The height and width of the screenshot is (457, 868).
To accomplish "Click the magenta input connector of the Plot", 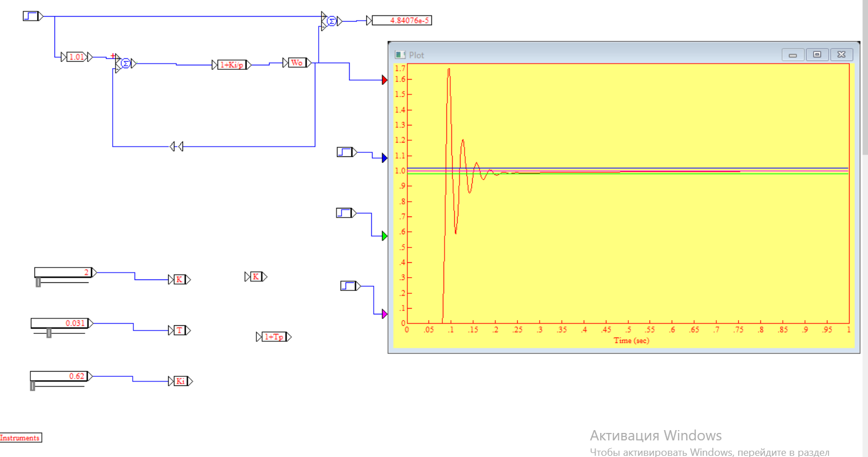I will pos(385,314).
